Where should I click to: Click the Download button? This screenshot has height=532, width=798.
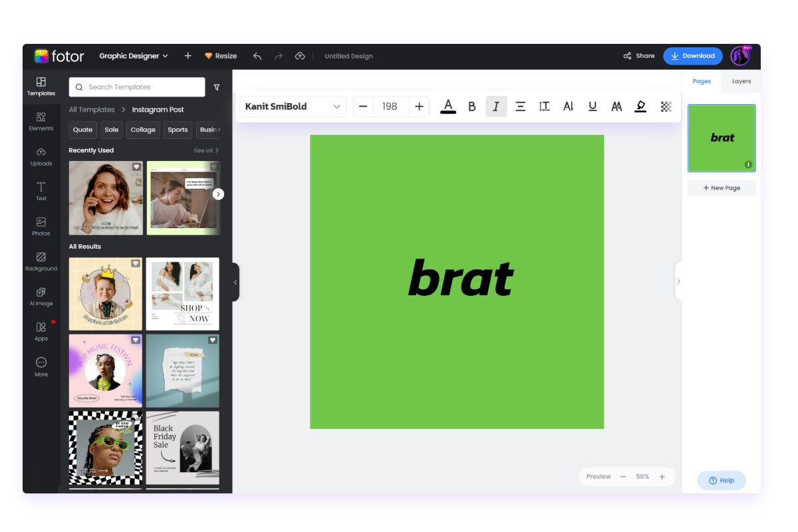click(x=692, y=56)
